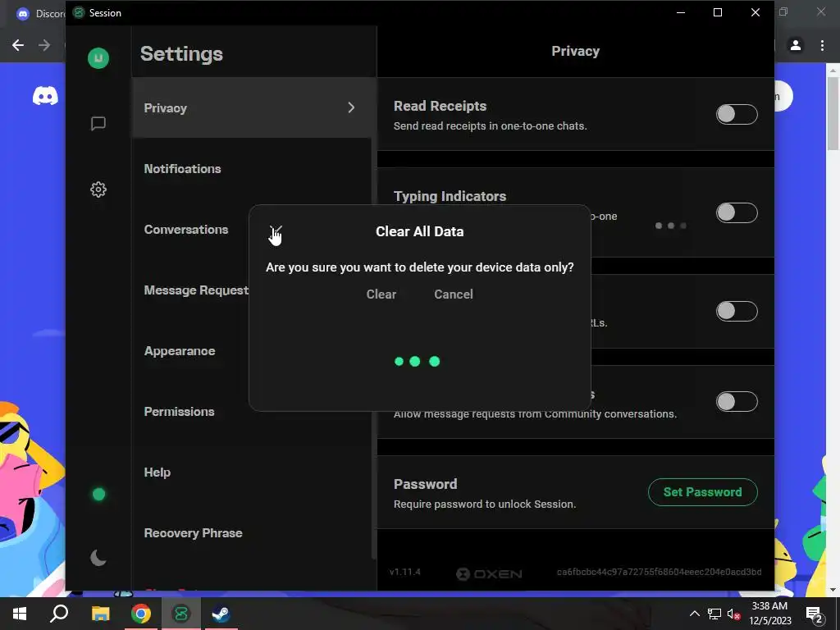This screenshot has height=630, width=840.
Task: Click the green online status dot
Action: click(x=98, y=494)
